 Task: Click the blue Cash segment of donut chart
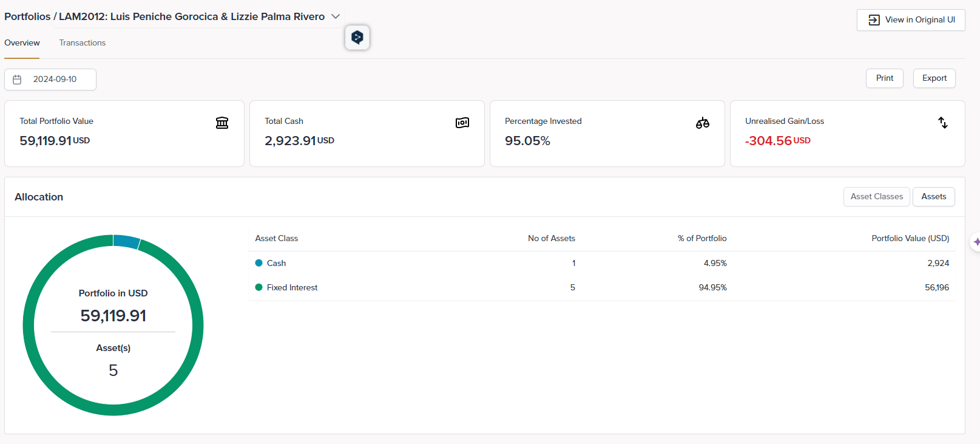point(126,241)
